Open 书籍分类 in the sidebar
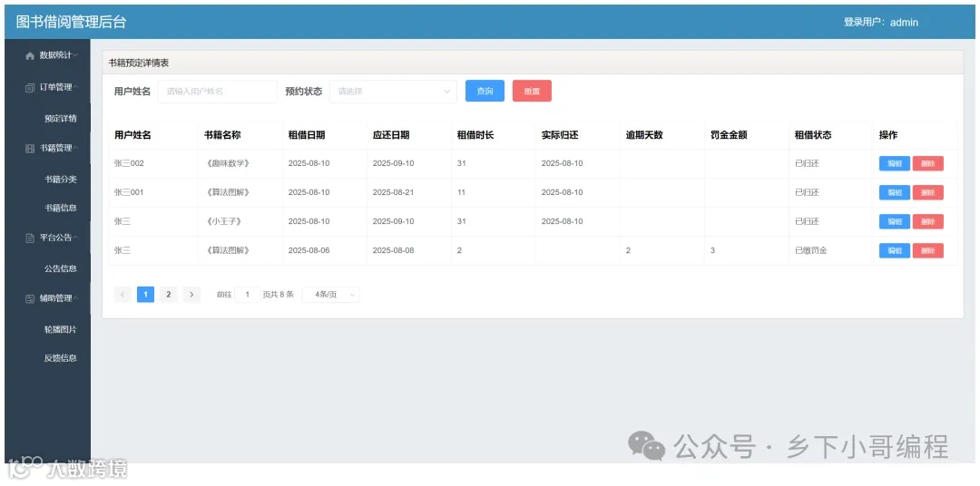Viewport: 980px width, 486px height. pyautogui.click(x=60, y=180)
